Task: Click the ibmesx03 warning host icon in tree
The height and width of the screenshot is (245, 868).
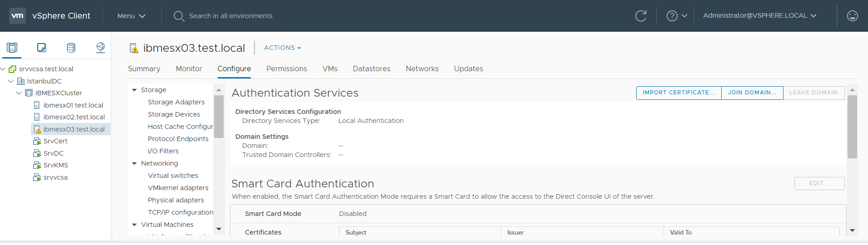Action: point(37,129)
